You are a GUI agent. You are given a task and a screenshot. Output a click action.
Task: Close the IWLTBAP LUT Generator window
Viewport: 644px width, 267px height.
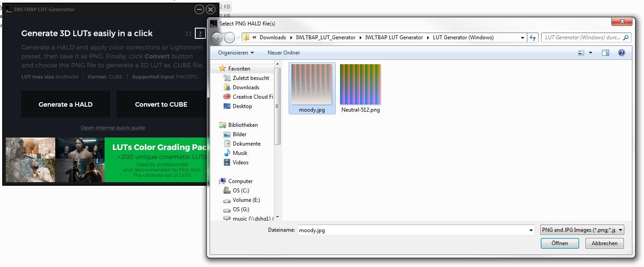210,9
